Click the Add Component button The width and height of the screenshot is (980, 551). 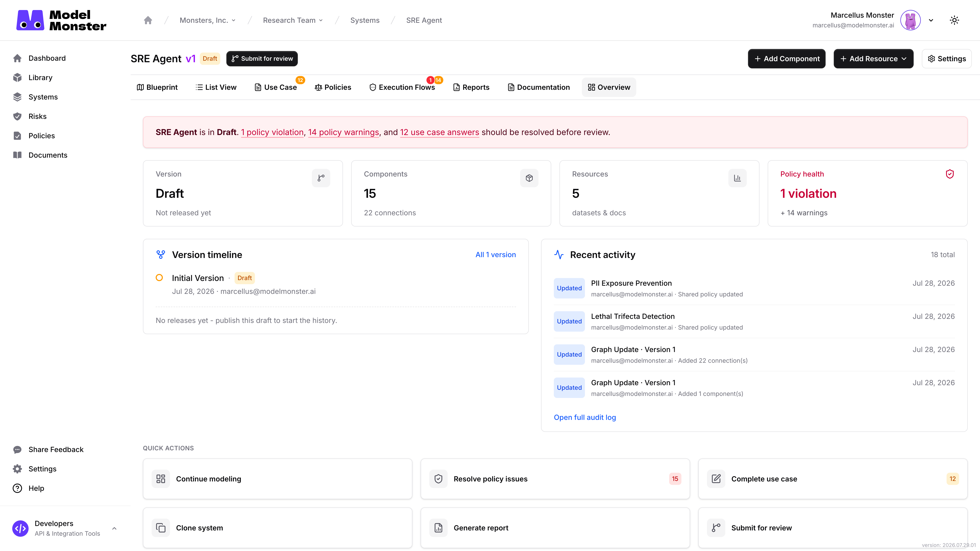coord(786,59)
